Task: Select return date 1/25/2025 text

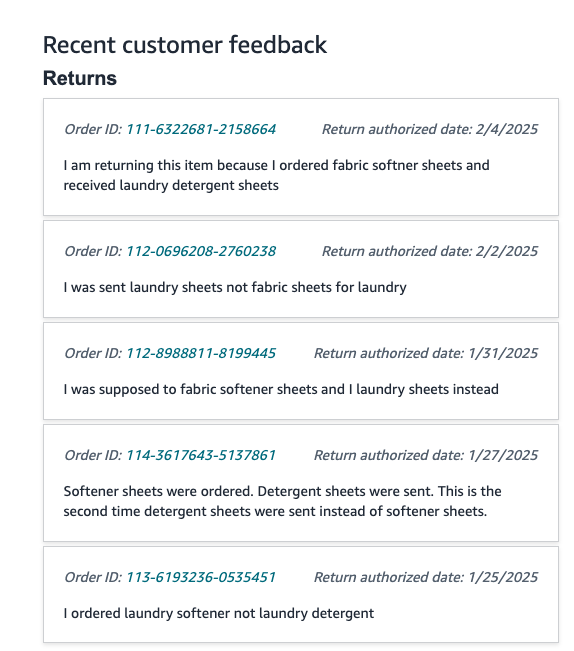Action: pos(503,578)
